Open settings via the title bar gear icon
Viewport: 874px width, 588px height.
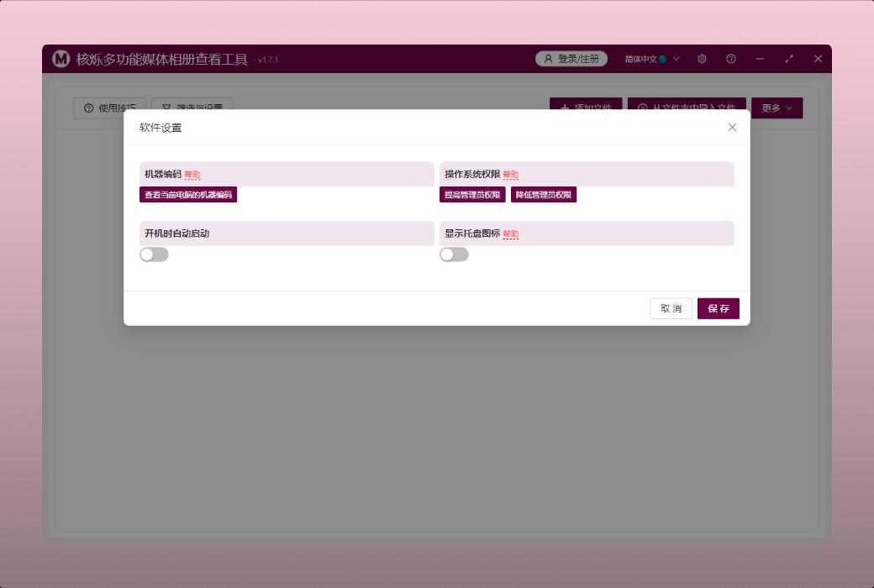702,59
